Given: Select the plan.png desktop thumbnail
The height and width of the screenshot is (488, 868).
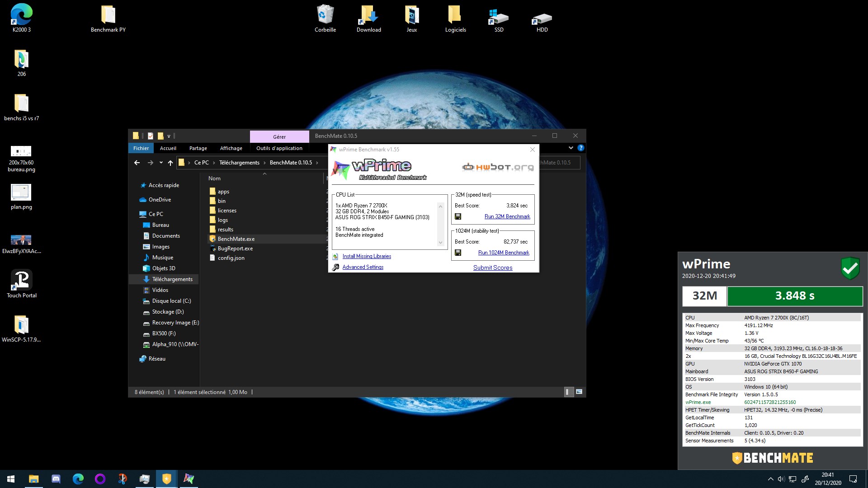Looking at the screenshot, I should pyautogui.click(x=21, y=196).
